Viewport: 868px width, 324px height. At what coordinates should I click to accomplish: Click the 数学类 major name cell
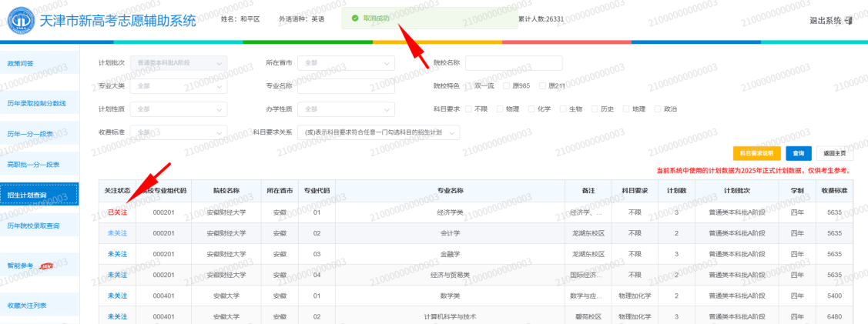[450, 296]
